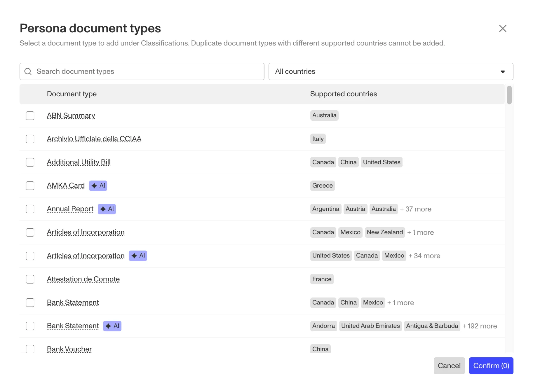Close the Persona document types dialog

click(502, 29)
